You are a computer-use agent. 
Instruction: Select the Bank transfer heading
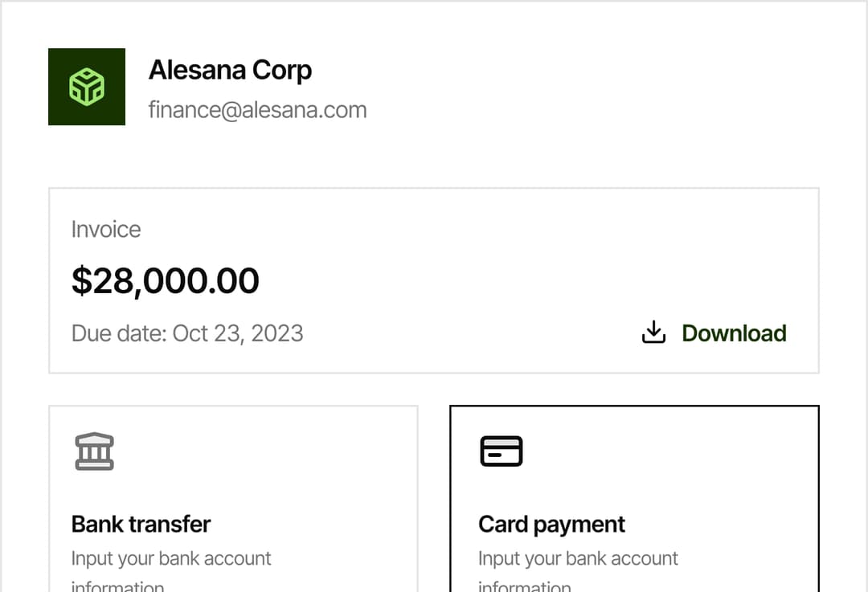[141, 525]
